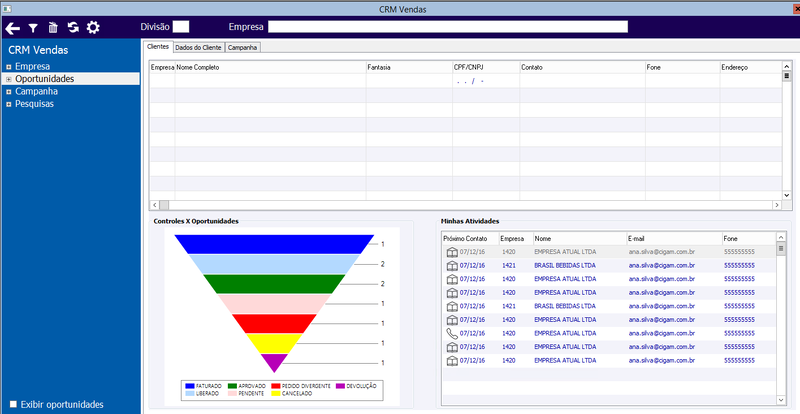
Task: Close the CRM Vendas window
Action: [795, 9]
